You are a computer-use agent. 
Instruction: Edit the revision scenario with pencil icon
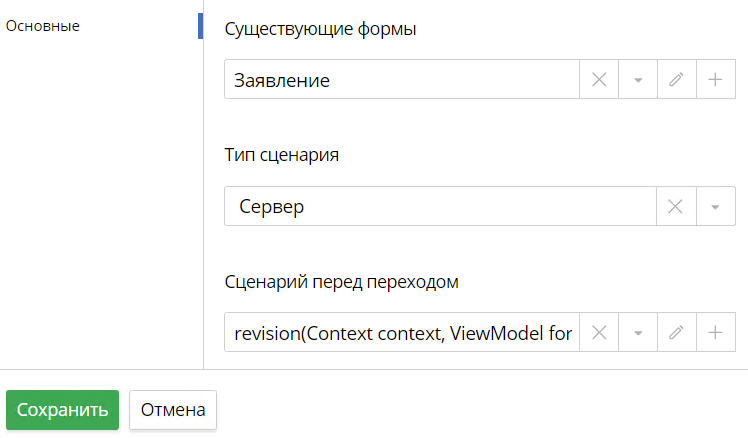click(676, 333)
